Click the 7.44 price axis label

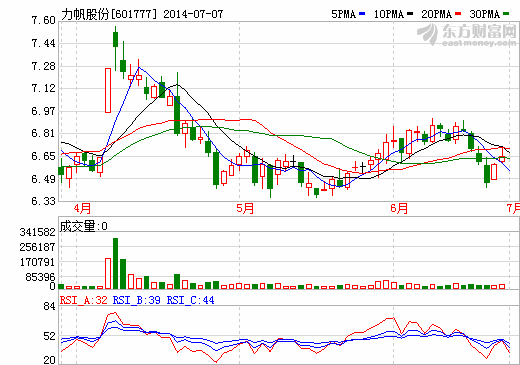coord(43,43)
